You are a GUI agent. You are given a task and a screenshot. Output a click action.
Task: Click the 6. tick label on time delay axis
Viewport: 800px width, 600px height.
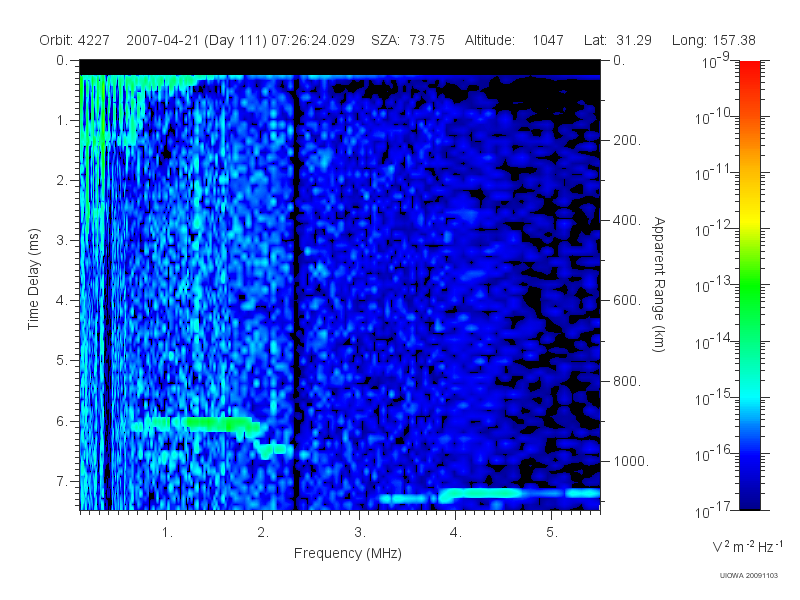pos(61,421)
